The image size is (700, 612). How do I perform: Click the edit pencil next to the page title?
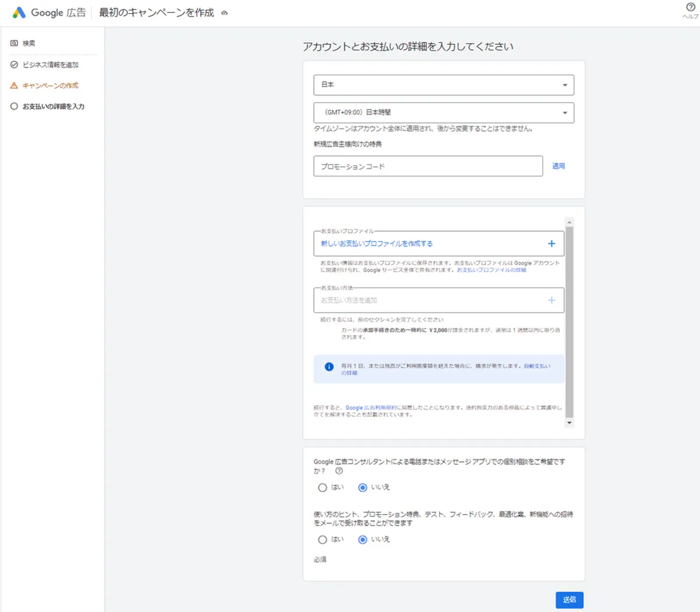point(224,12)
